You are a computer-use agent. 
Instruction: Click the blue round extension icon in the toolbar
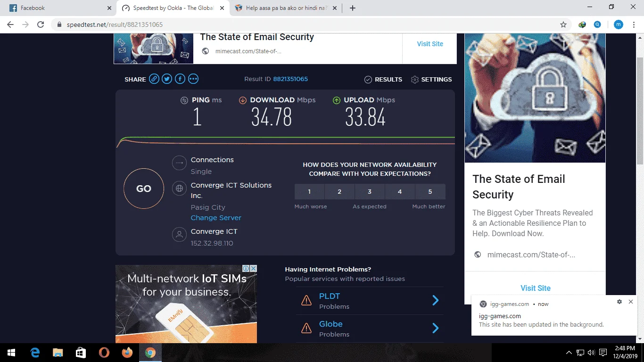(x=597, y=25)
